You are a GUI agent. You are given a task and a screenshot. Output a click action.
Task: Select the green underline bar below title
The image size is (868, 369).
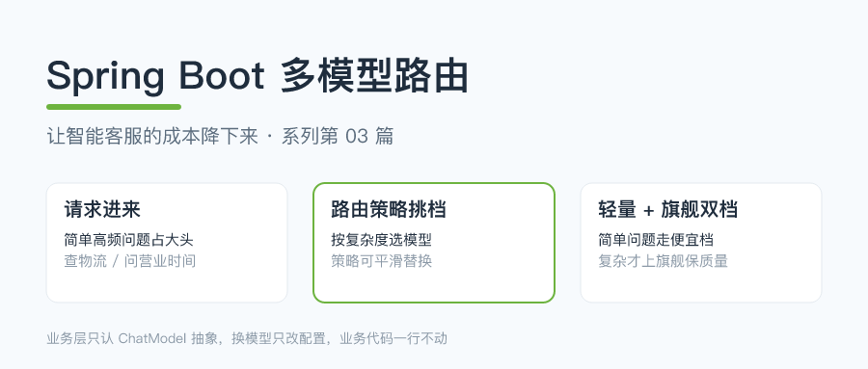pos(114,107)
